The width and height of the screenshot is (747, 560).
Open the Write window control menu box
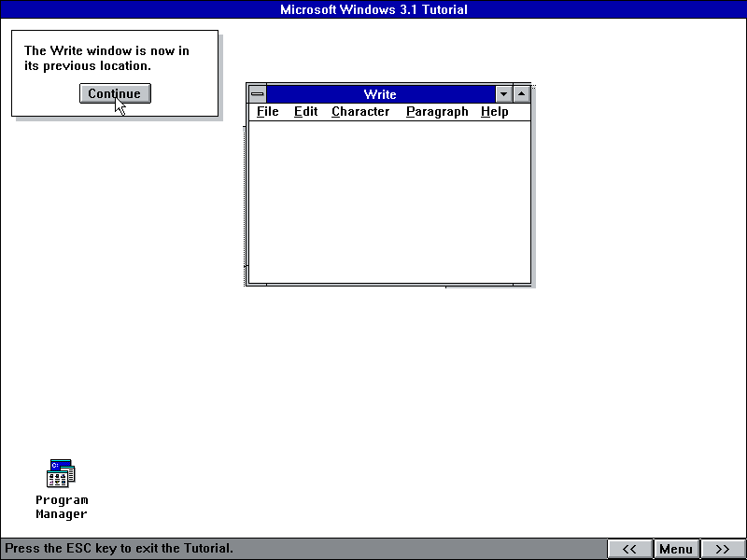(x=258, y=94)
